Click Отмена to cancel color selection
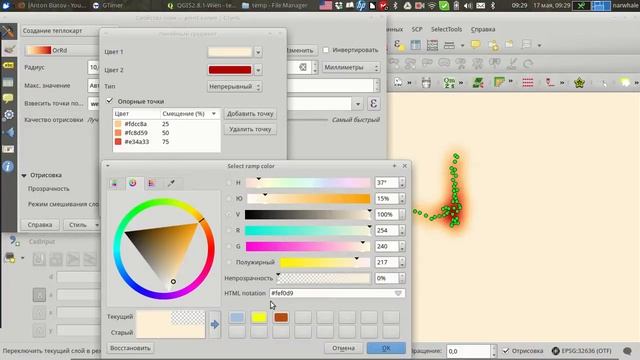The height and width of the screenshot is (360, 640). click(x=343, y=348)
